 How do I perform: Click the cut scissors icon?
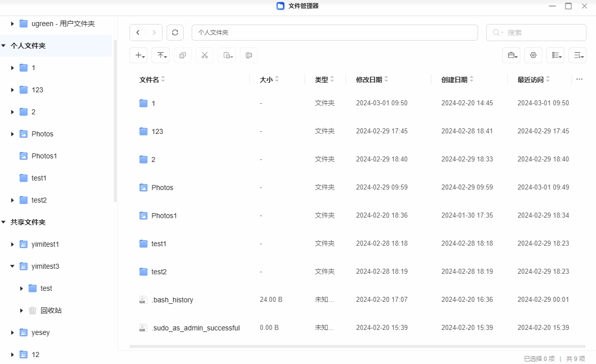pos(205,56)
